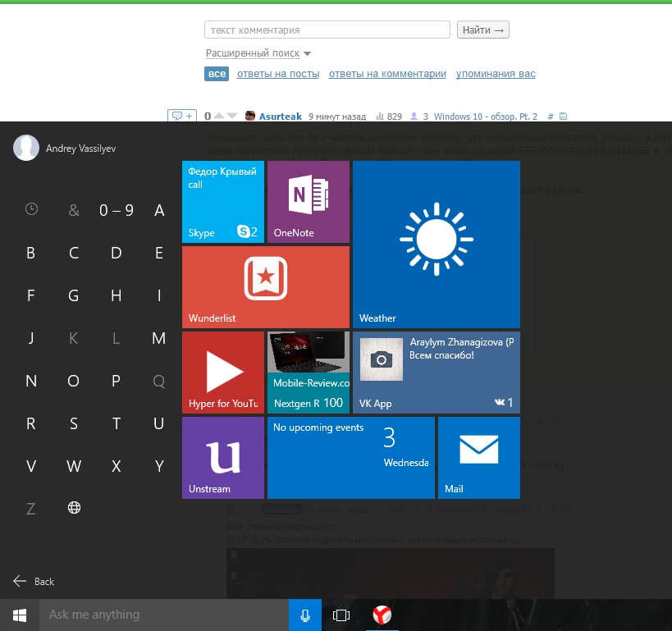672x631 pixels.
Task: Open the Weather tile
Action: (x=436, y=245)
